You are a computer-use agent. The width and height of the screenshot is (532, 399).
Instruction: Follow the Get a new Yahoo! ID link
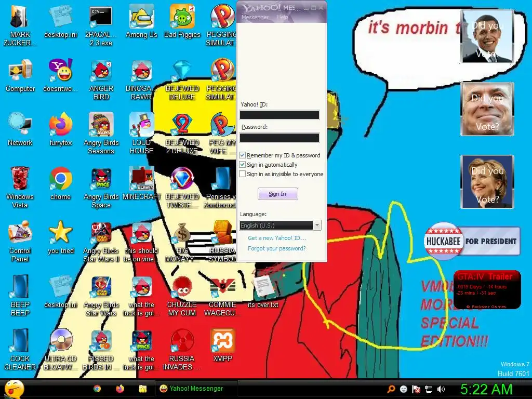(277, 238)
